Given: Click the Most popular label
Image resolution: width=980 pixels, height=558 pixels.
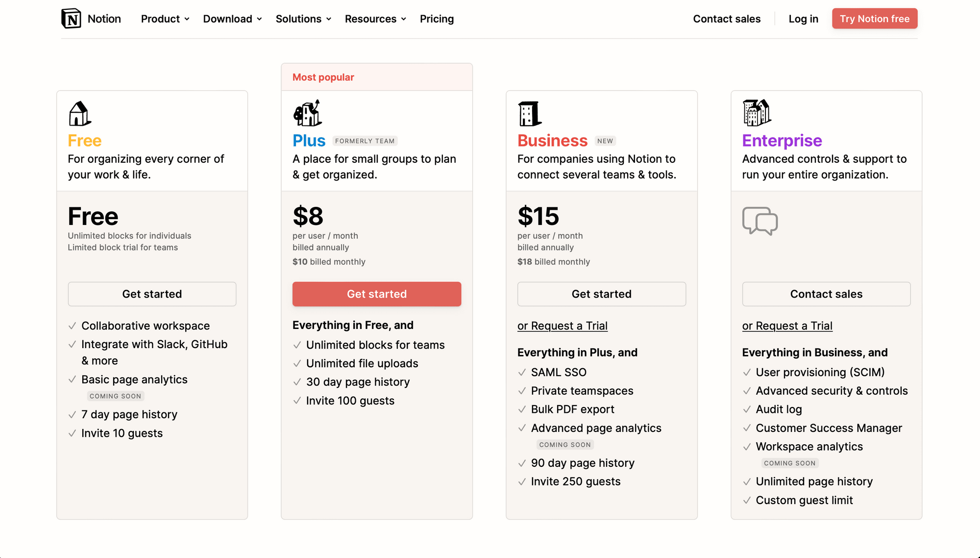Looking at the screenshot, I should (x=323, y=77).
